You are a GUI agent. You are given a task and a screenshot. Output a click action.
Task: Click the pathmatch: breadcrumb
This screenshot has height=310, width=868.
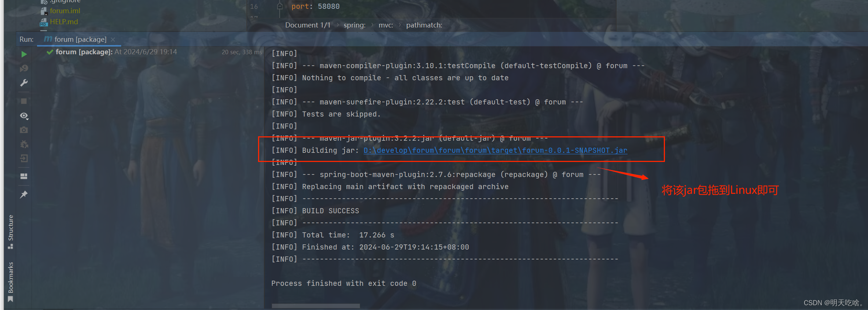tap(424, 25)
